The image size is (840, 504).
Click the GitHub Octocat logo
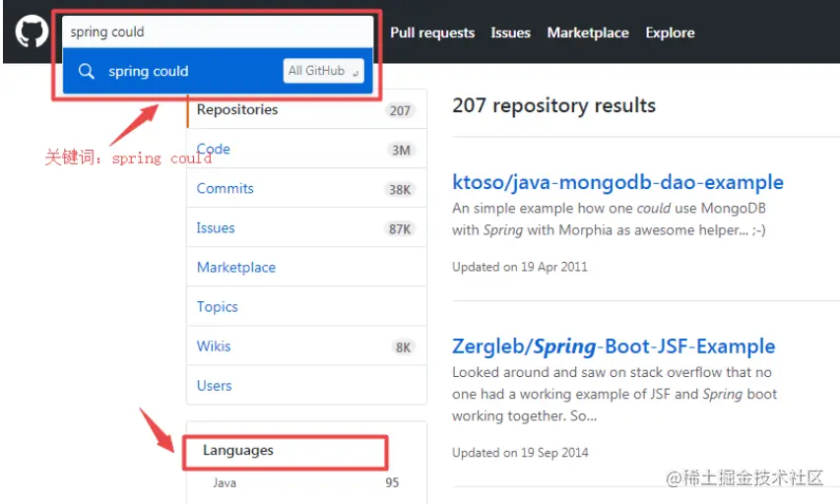click(32, 32)
